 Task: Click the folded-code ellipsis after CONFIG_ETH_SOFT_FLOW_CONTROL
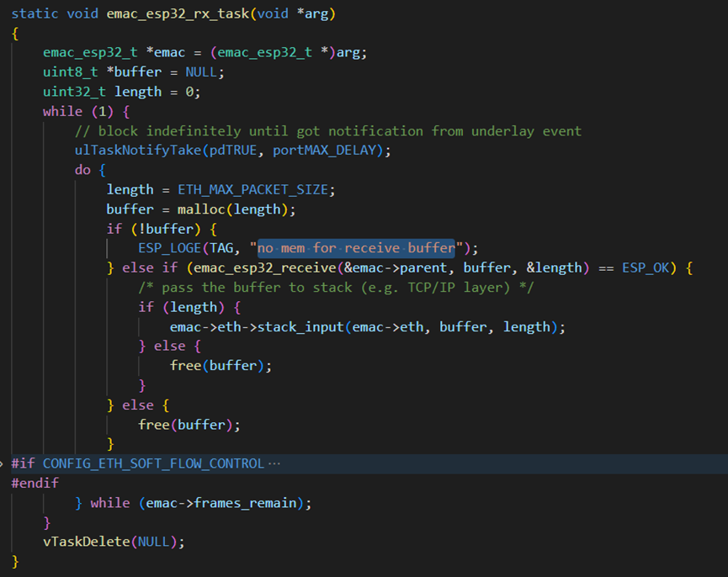point(274,463)
